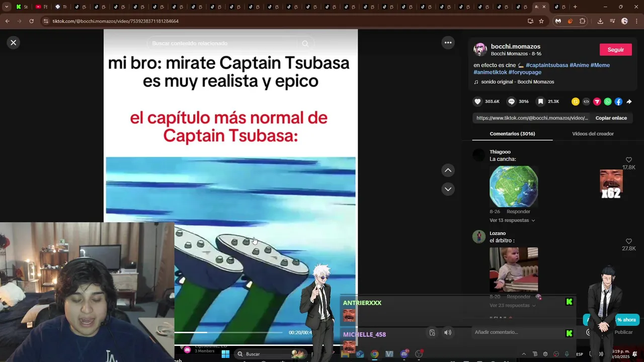Like the video with heart icon
Screen dimensions: 644x362
tap(477, 102)
